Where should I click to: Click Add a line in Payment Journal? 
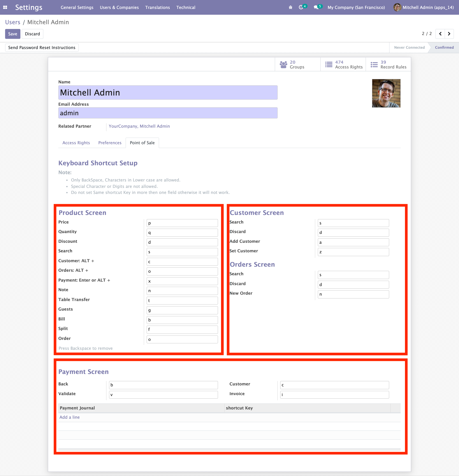tap(69, 417)
